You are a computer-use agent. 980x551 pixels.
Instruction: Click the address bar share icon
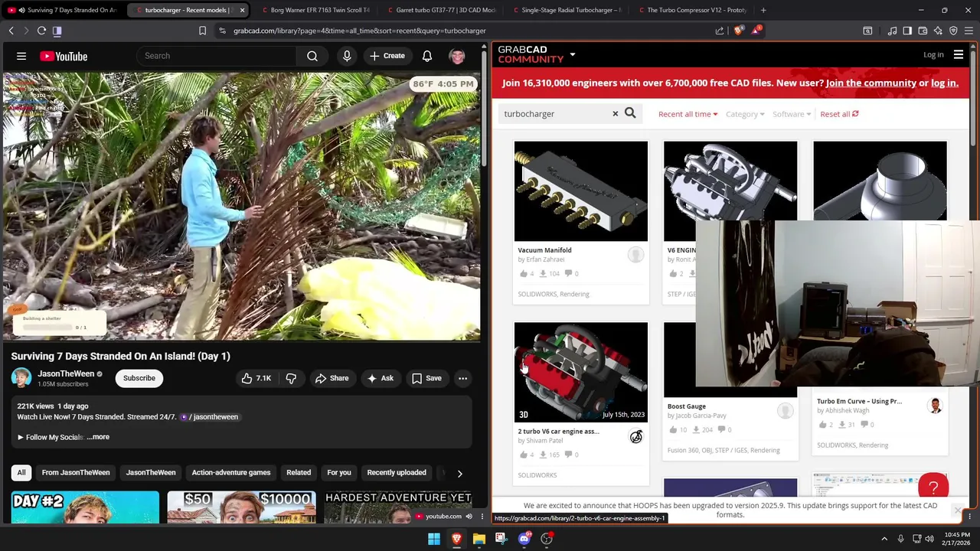tap(720, 31)
